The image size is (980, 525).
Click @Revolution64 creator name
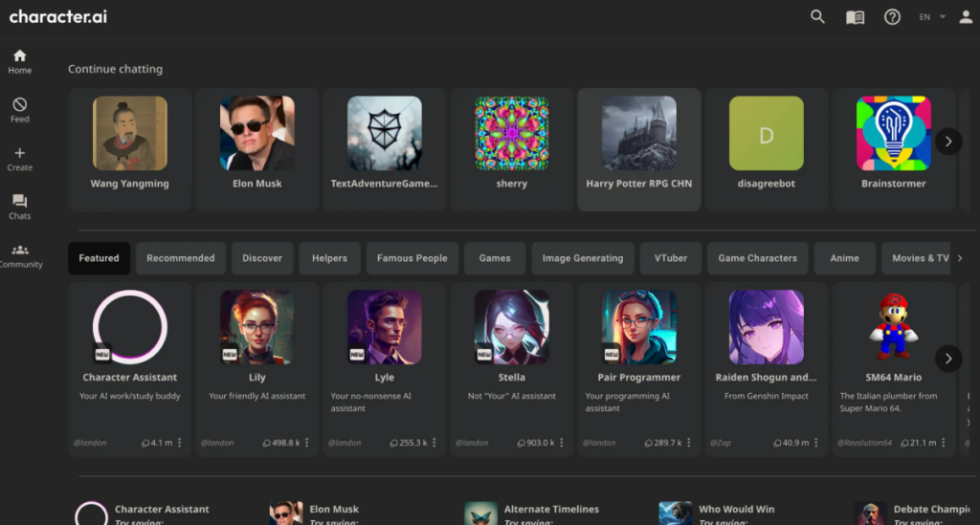point(864,443)
